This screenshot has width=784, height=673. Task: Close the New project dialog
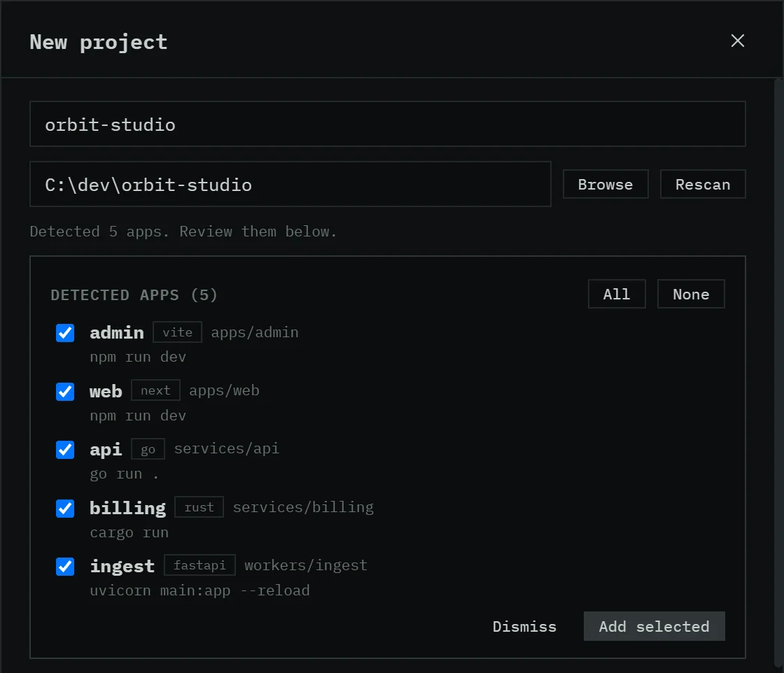coord(738,41)
